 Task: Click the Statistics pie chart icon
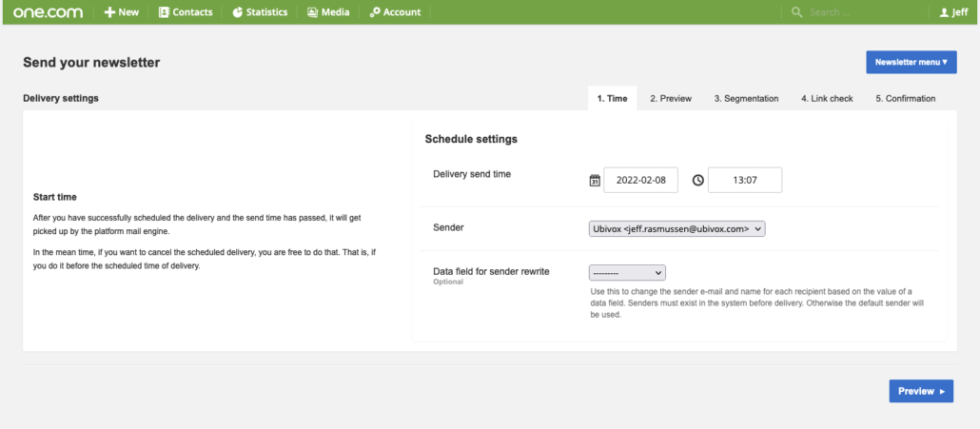[238, 11]
